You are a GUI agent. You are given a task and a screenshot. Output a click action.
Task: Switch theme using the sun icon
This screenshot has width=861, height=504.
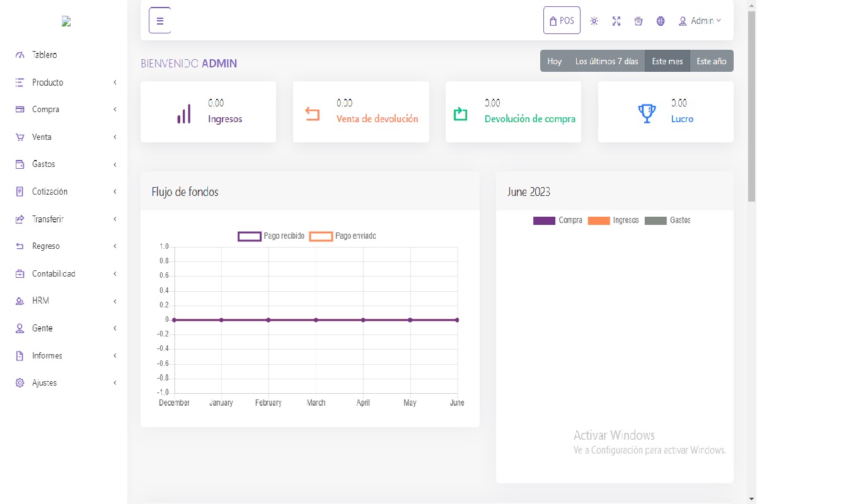(594, 21)
